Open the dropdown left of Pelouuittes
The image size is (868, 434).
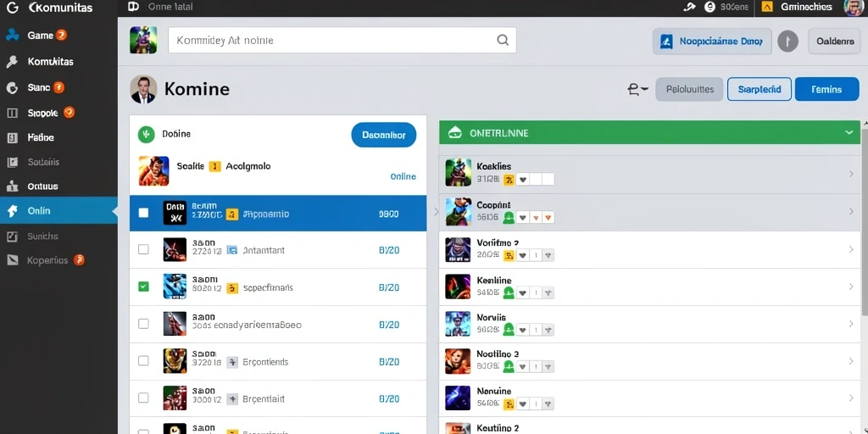[x=637, y=89]
